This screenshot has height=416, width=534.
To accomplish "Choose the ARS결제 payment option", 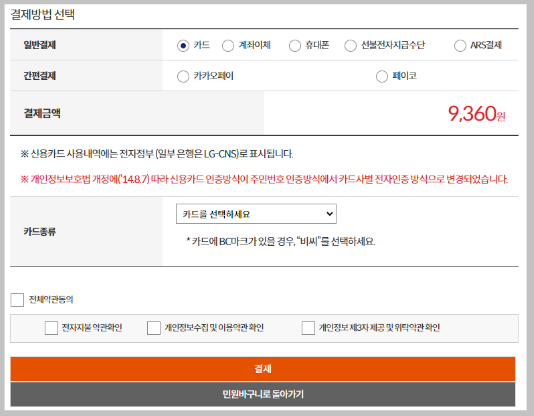I will coord(460,45).
